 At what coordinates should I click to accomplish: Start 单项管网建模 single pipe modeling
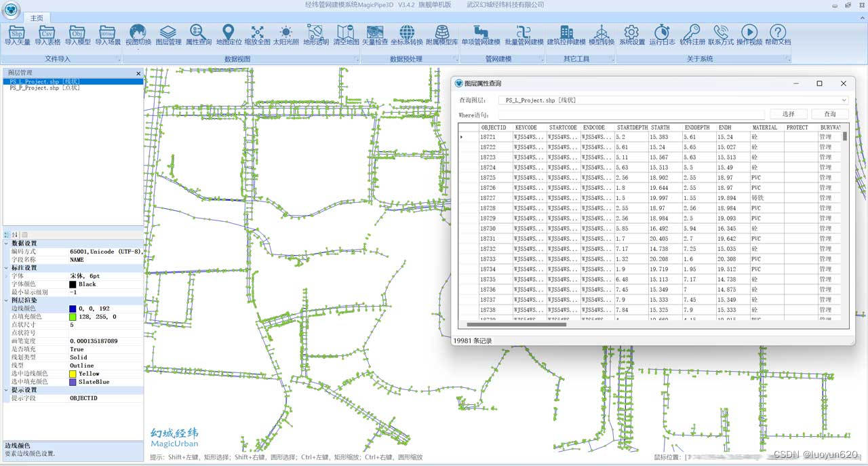481,35
